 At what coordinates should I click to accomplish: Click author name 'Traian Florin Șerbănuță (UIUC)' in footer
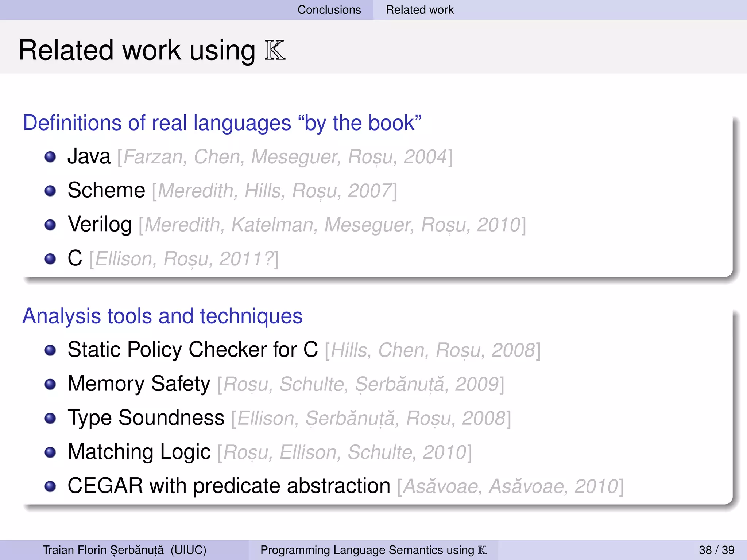pos(124,550)
